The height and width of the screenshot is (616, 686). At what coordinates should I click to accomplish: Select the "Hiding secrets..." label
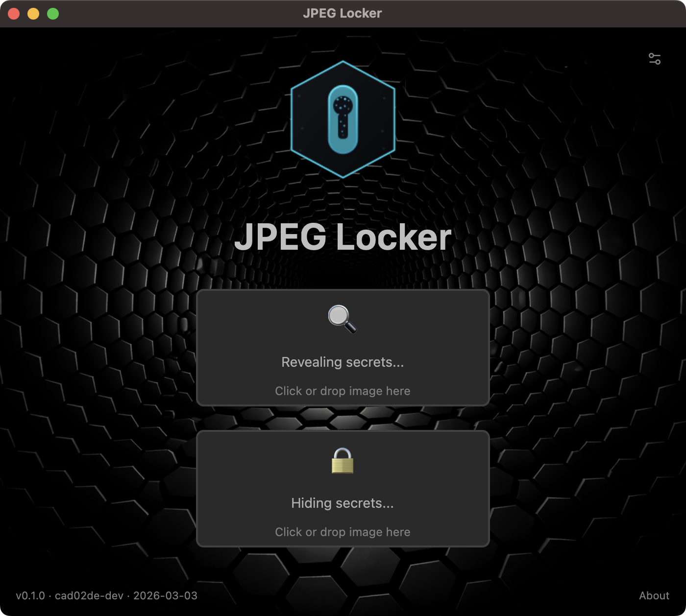tap(343, 503)
